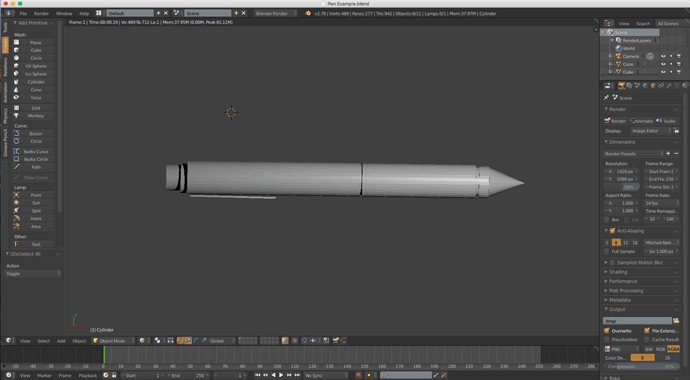
Task: Add a Torus mesh primitive
Action: pyautogui.click(x=33, y=98)
